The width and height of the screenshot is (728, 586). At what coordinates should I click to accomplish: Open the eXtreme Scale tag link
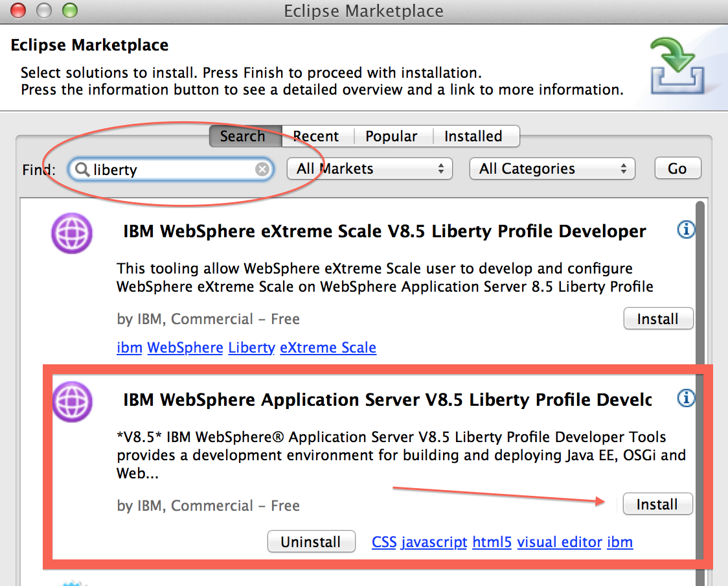328,347
